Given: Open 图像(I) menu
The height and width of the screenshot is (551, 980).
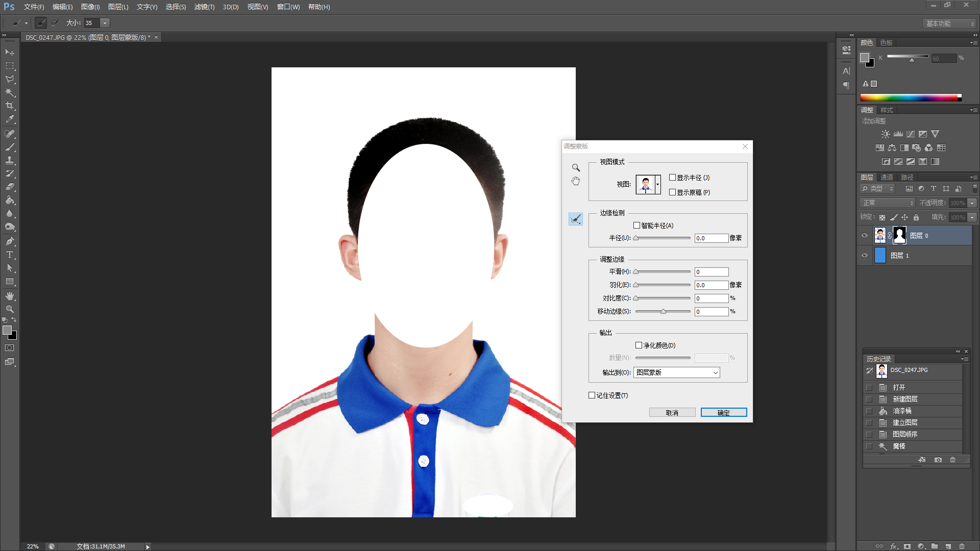Looking at the screenshot, I should tap(90, 7).
